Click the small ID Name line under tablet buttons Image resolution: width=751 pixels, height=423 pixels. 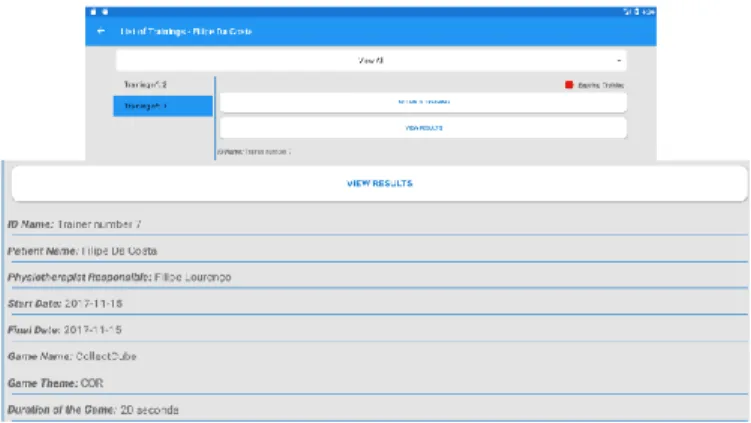[254, 151]
